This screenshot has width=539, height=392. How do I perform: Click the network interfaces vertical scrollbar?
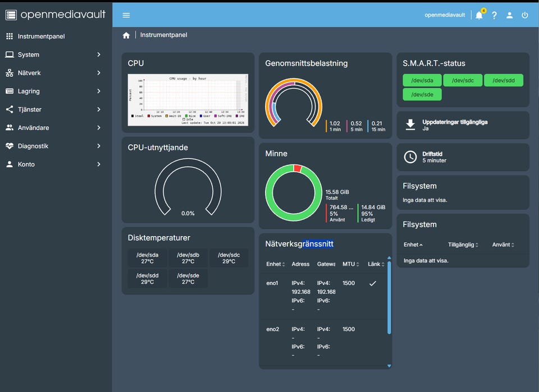point(389,298)
